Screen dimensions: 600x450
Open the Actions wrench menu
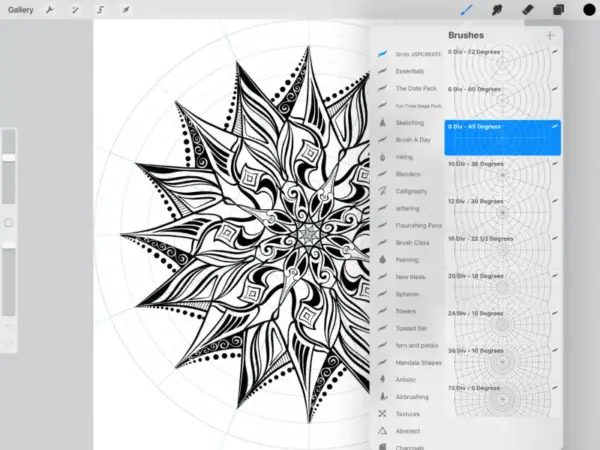coord(50,10)
